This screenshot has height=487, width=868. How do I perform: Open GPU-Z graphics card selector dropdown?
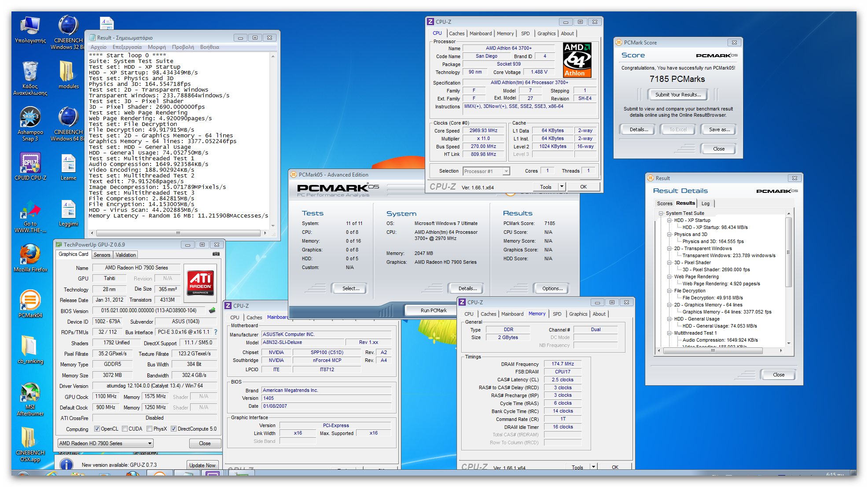[106, 443]
